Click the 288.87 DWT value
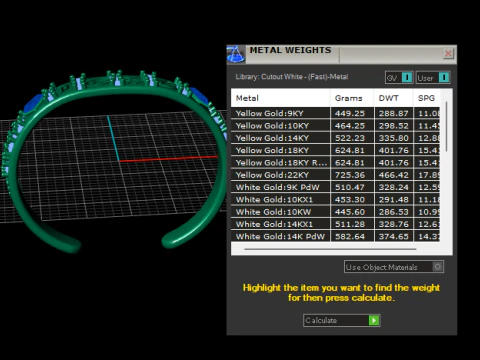Screen dimensions: 480x360 click(x=394, y=113)
